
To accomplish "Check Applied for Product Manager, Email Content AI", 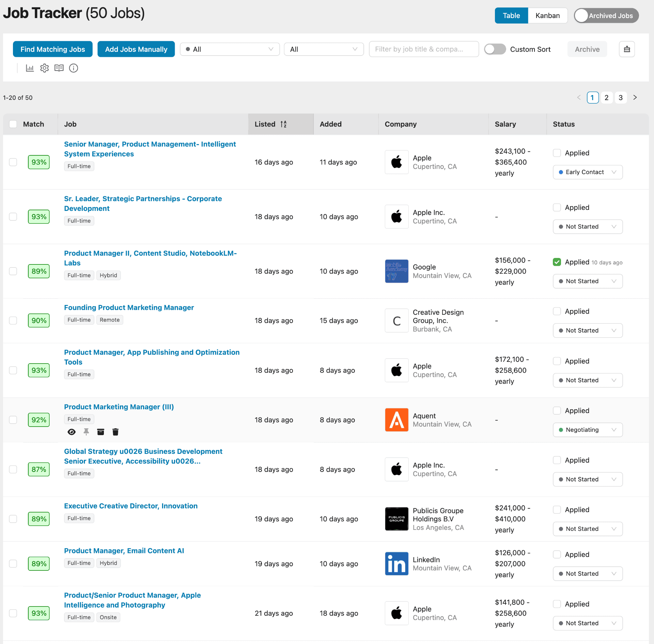I will click(557, 554).
